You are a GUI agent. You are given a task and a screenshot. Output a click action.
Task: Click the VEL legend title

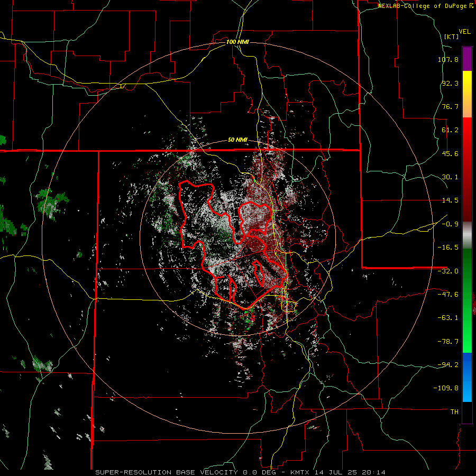(x=464, y=32)
